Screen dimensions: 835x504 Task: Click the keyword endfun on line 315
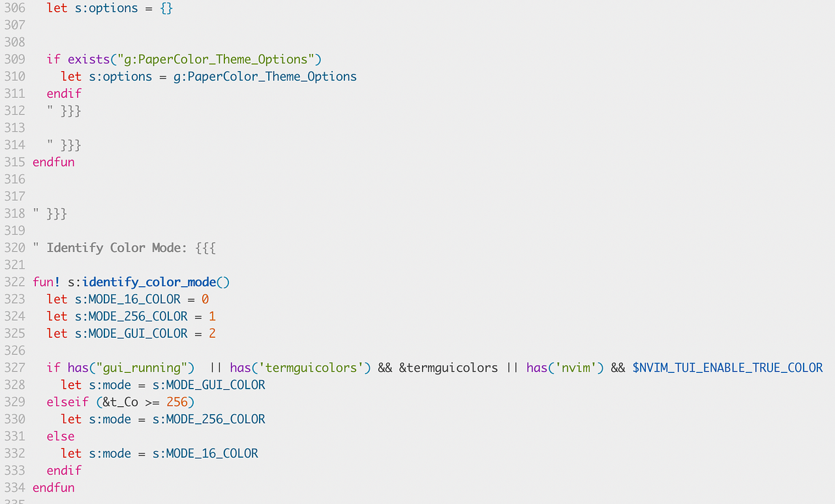coord(53,162)
